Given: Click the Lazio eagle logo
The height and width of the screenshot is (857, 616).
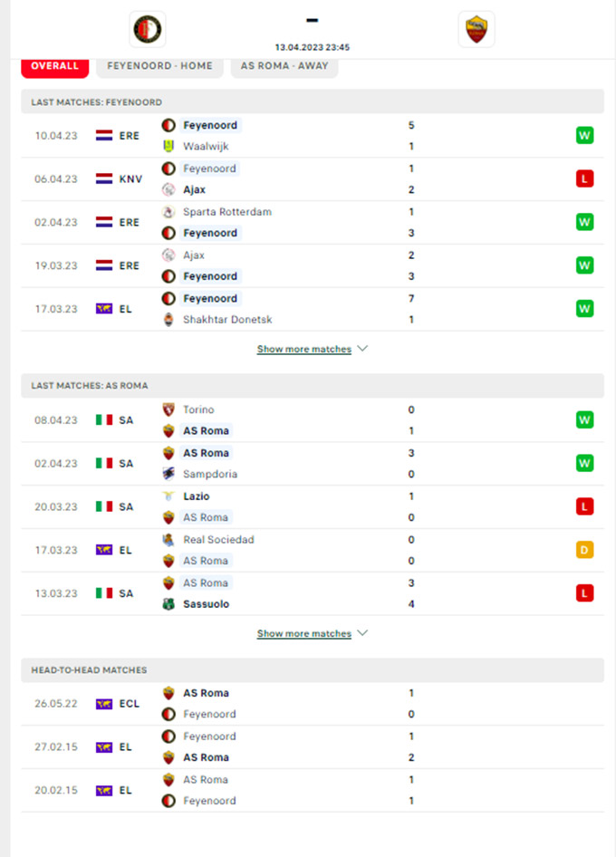Looking at the screenshot, I should [168, 496].
